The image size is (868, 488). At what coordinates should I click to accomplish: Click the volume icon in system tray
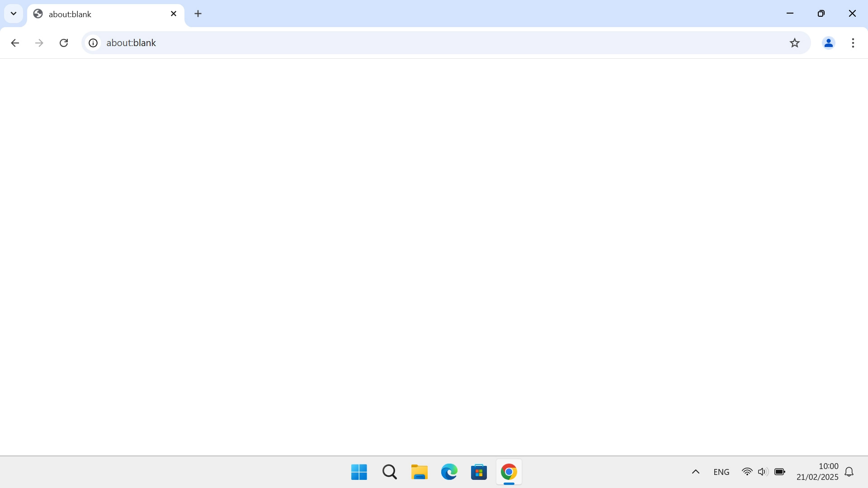(x=763, y=472)
